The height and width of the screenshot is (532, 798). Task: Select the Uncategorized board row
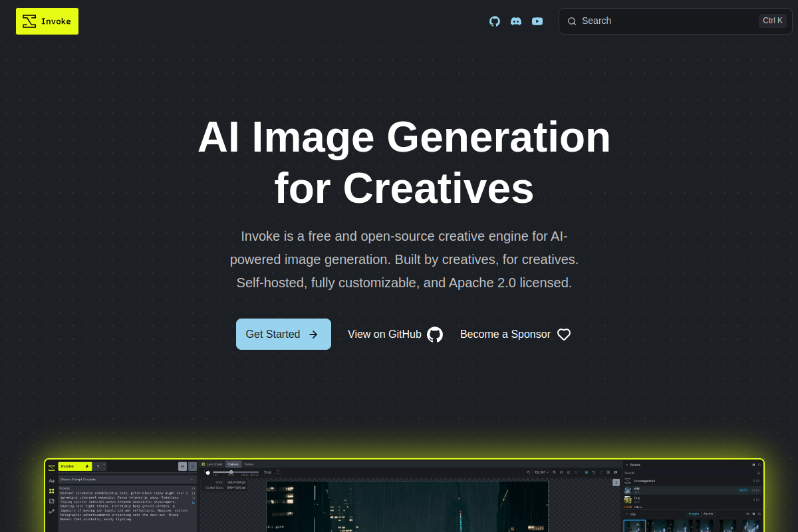pyautogui.click(x=692, y=481)
